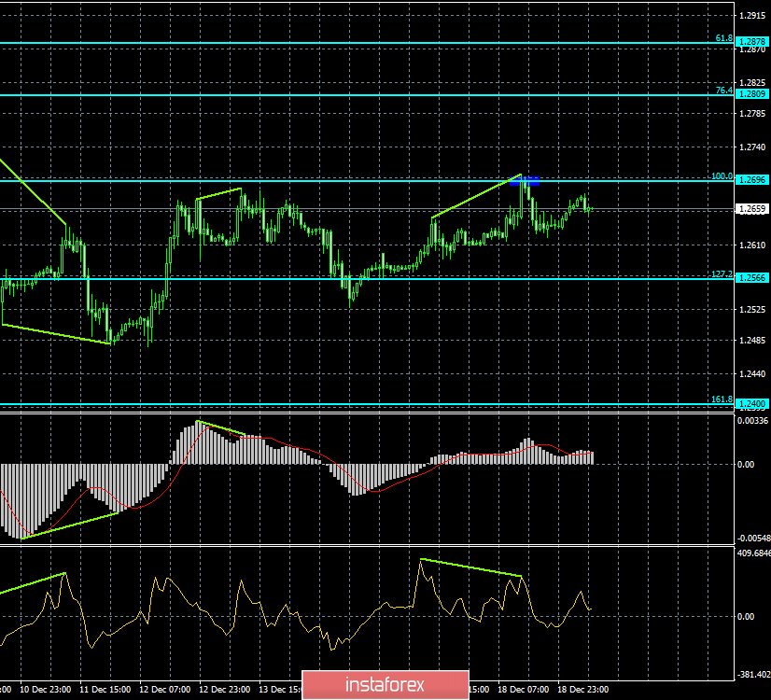771x700 pixels.
Task: Select the 18 Dec 23:00 time axis label
Action: [582, 689]
